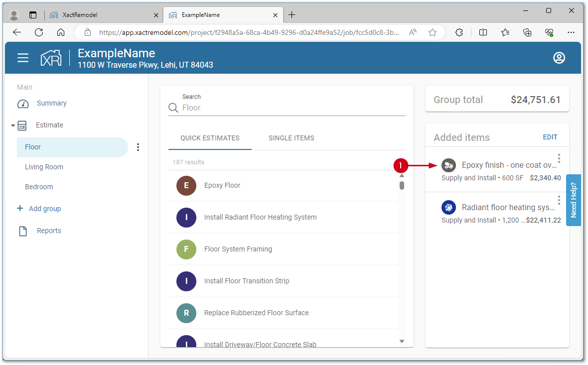Open the Reports page
The image size is (588, 365).
(x=48, y=231)
